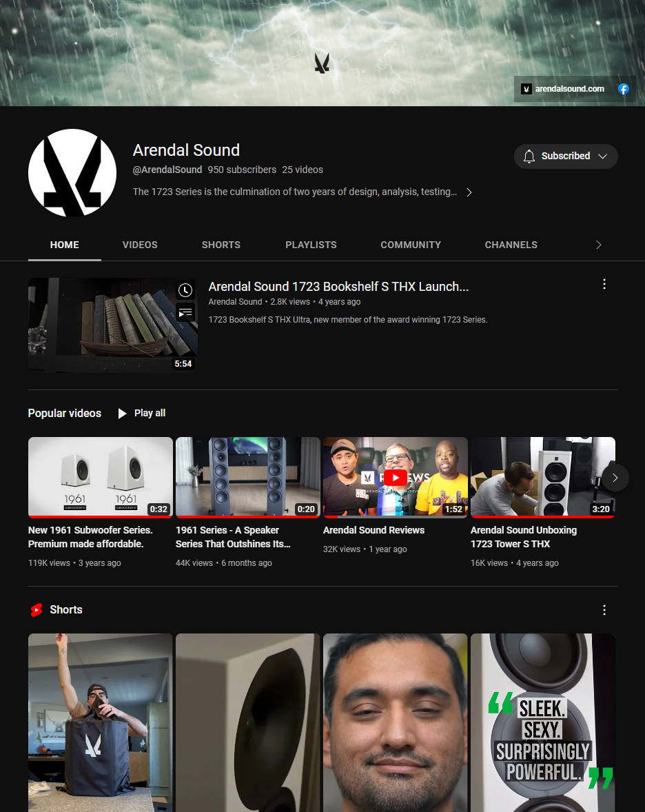Click the 25 videos count

(303, 170)
